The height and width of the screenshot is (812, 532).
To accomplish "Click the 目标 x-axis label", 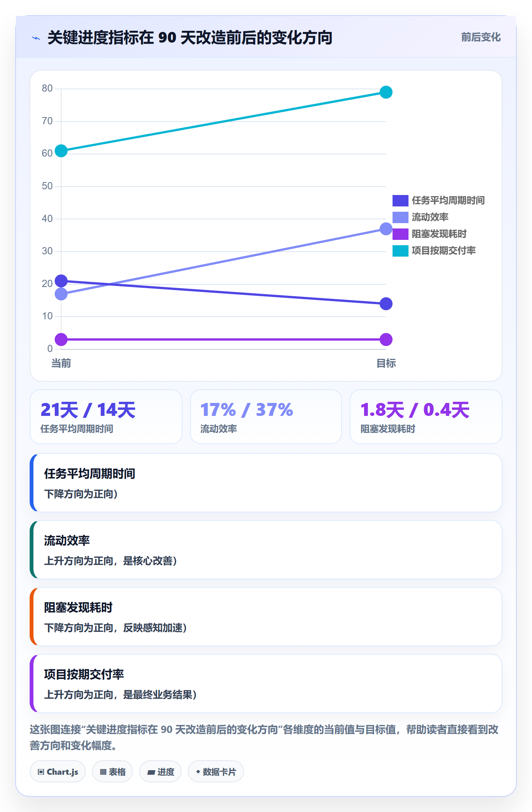I will click(x=386, y=363).
